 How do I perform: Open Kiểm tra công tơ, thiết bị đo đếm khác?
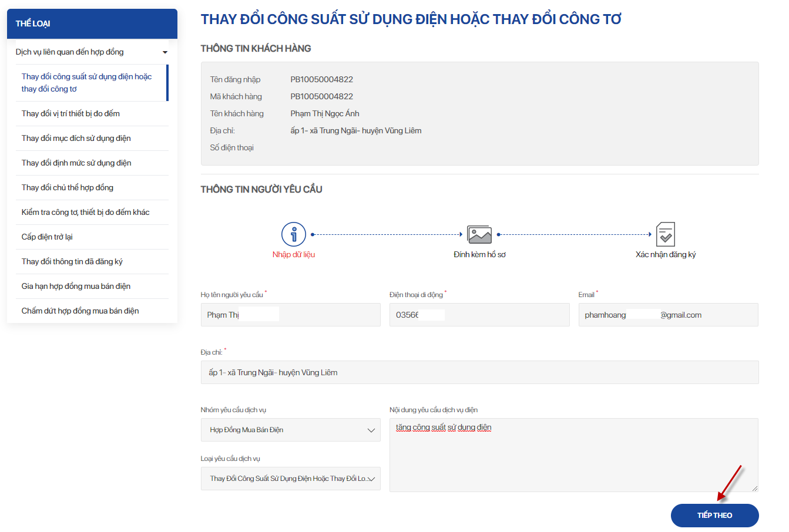(86, 212)
